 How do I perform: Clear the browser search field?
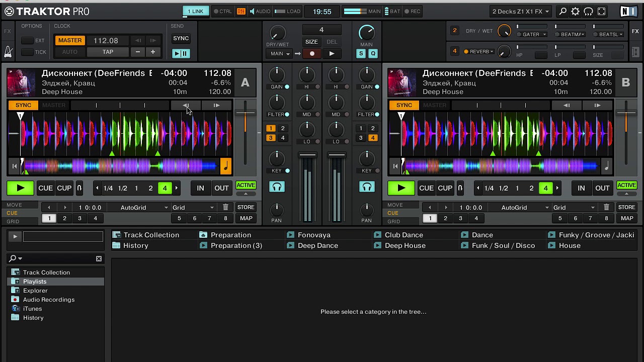coord(99,258)
